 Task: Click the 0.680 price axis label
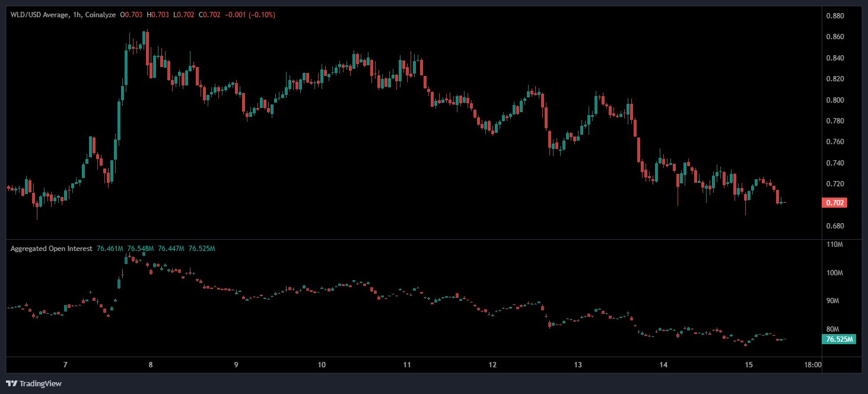(x=835, y=226)
